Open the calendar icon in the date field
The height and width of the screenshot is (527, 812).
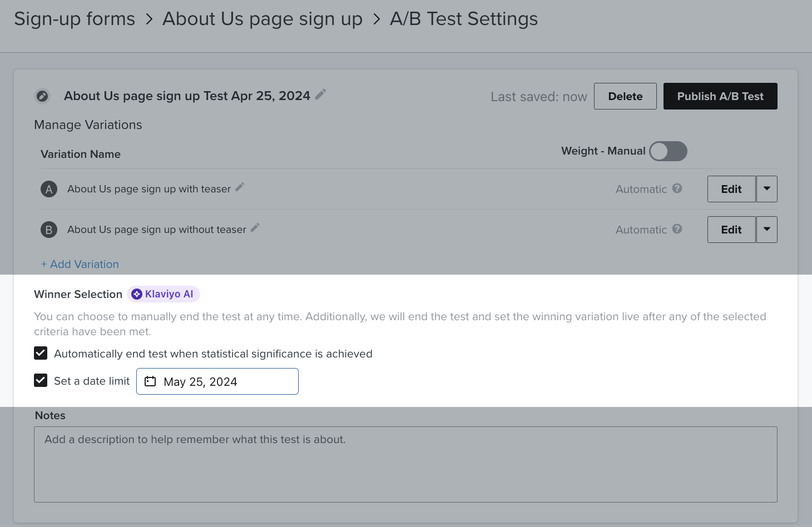tap(150, 381)
